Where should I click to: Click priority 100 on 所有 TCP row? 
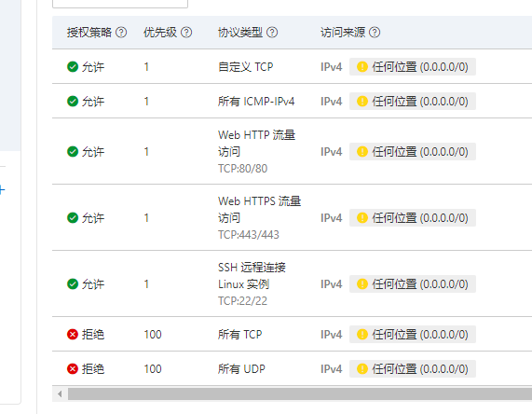153,335
